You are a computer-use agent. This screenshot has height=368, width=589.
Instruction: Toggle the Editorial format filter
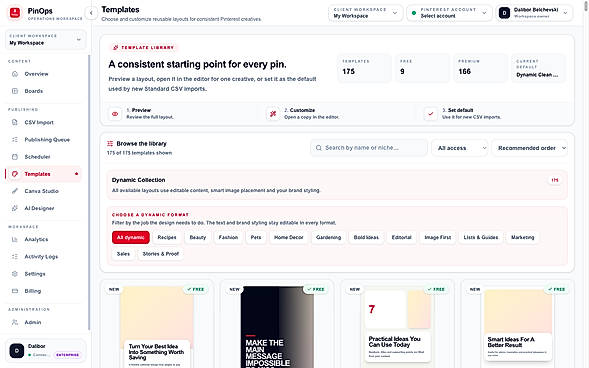point(402,237)
